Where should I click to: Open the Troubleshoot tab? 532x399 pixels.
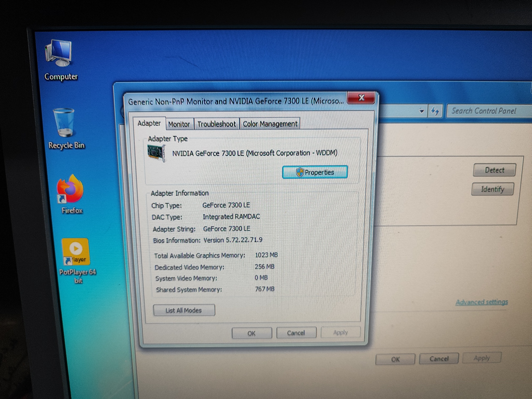coord(217,124)
